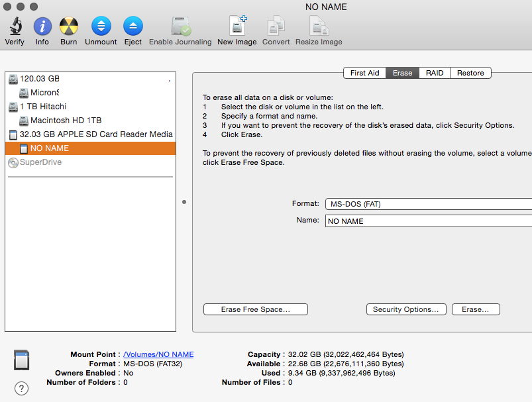Image resolution: width=532 pixels, height=402 pixels.
Task: Click the pane divider handle dot
Action: click(184, 202)
